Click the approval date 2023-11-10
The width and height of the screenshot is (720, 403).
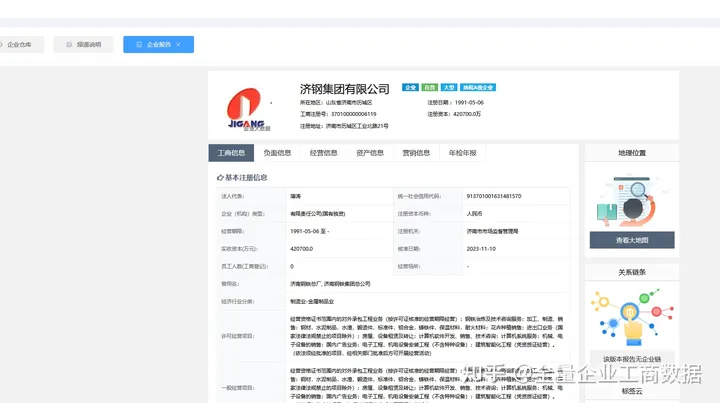click(x=481, y=249)
